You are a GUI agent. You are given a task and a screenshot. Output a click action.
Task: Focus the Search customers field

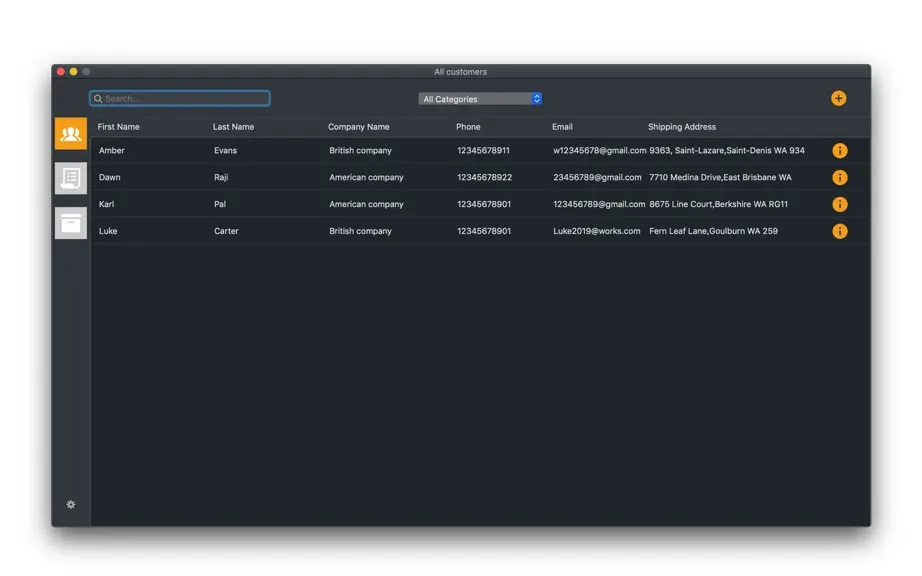[x=179, y=98]
